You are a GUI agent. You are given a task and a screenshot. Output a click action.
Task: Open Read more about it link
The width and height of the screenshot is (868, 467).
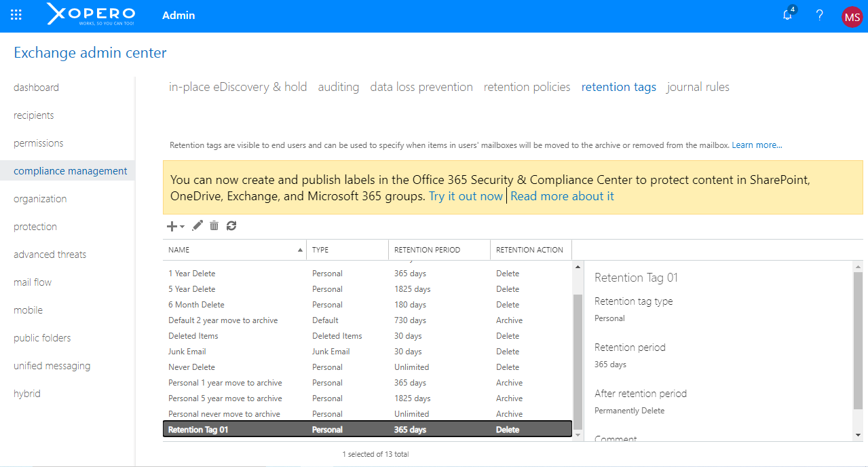562,196
